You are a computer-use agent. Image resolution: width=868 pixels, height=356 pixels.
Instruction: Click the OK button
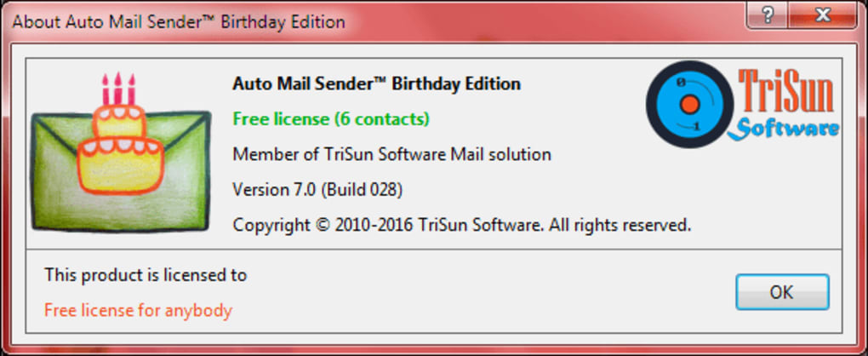(x=782, y=292)
